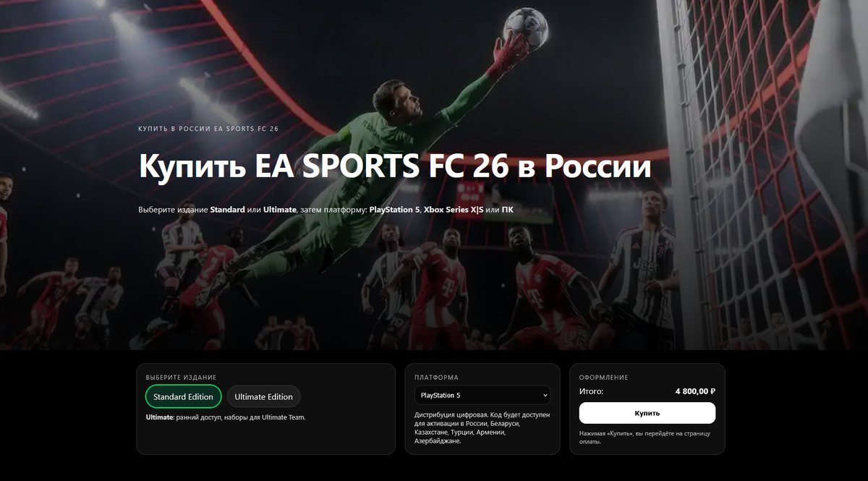Click the Ultimate early access description text
This screenshot has width=868, height=481.
point(226,417)
